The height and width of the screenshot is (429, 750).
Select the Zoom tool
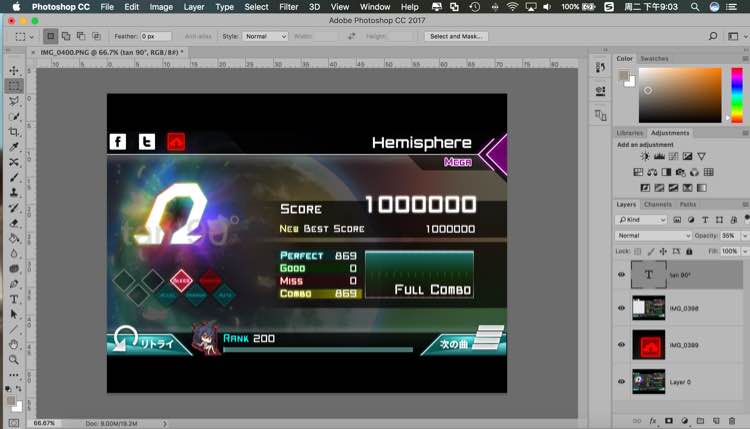pyautogui.click(x=14, y=360)
